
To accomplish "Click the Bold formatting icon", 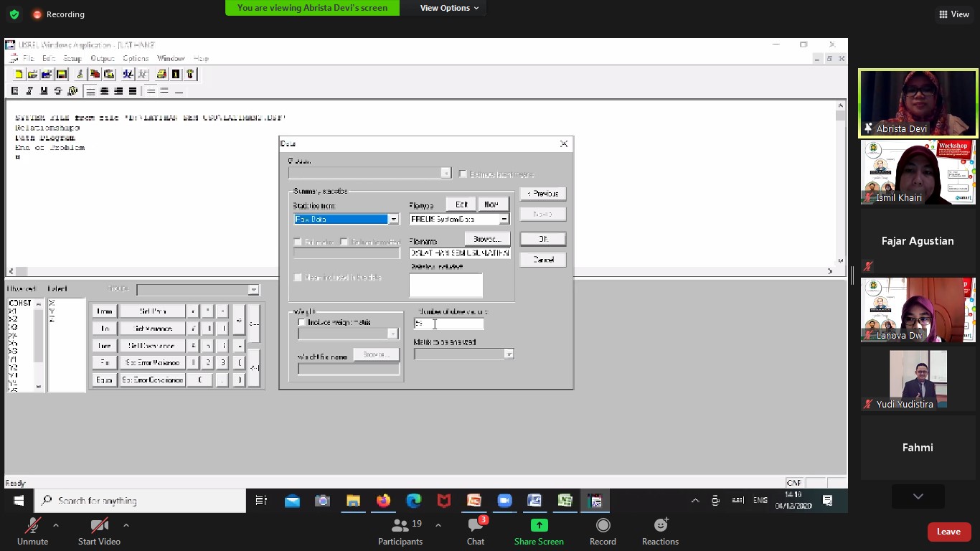I will click(x=15, y=91).
